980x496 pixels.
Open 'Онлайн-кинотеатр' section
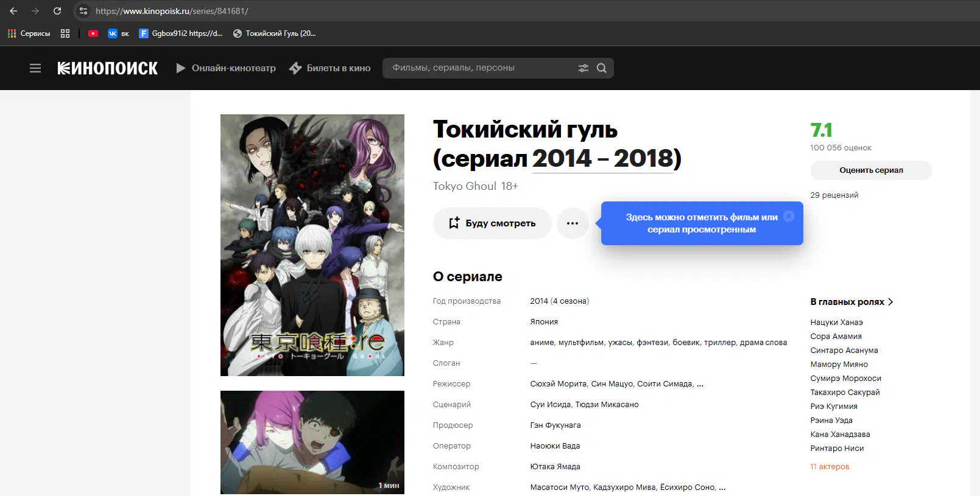[226, 68]
